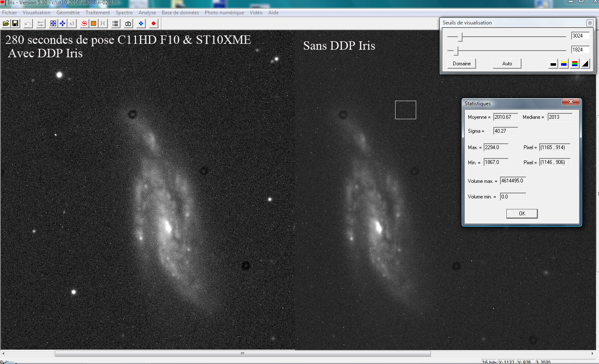Click the blue crosshair-in-square toolbar icon
The height and width of the screenshot is (364, 599).
53,24
